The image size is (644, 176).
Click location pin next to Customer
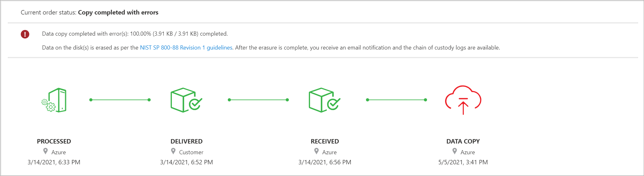coord(173,151)
